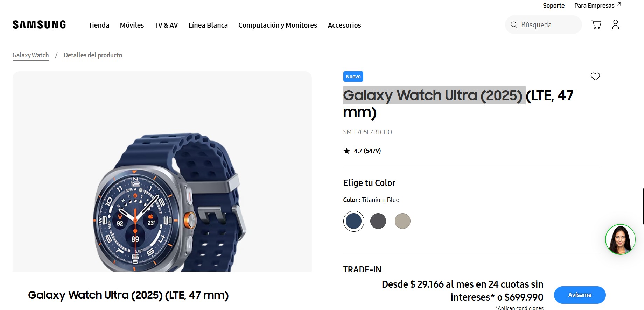Open the TV & AV menu

166,25
